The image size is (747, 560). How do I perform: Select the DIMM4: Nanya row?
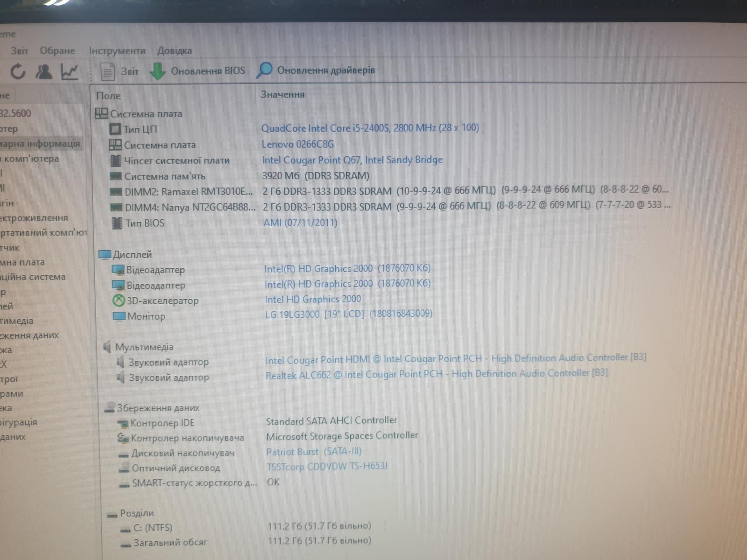[390, 206]
